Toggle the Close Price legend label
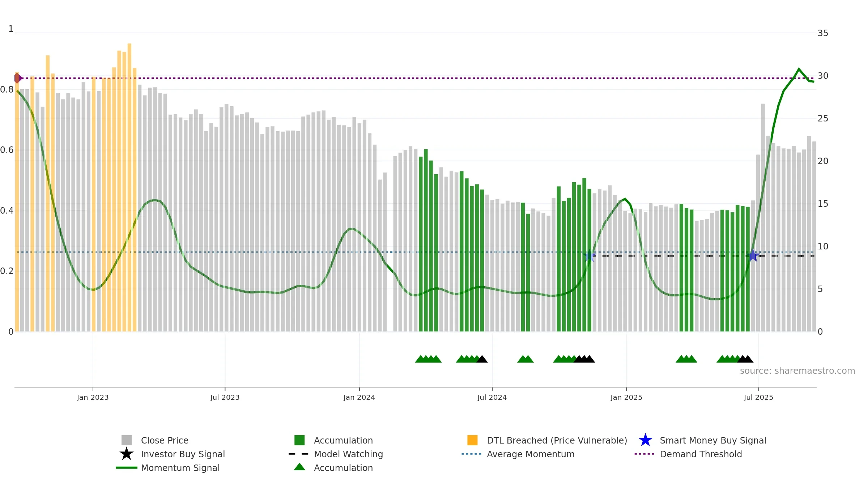868x488 pixels. point(165,440)
